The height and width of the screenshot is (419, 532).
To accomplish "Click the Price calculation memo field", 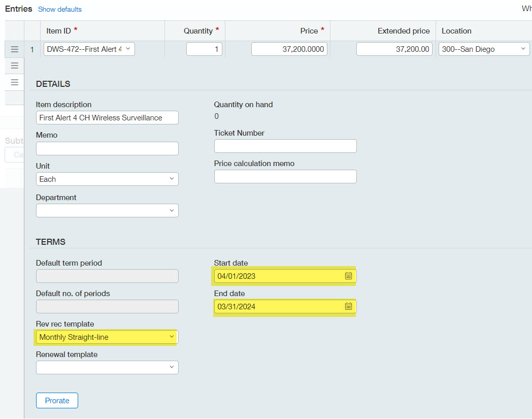I will pyautogui.click(x=285, y=177).
